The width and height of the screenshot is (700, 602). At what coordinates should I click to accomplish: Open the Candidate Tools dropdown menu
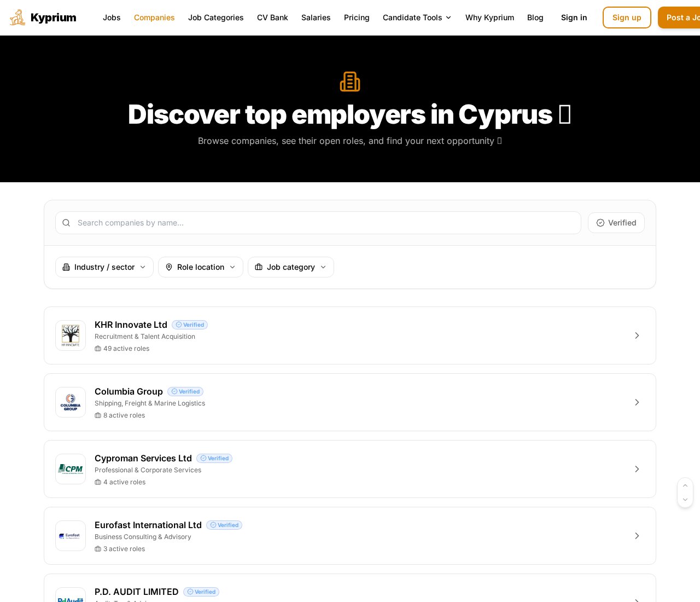[x=417, y=18]
